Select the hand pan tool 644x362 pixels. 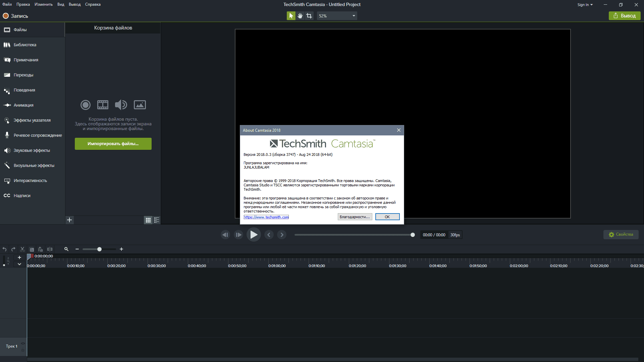pyautogui.click(x=300, y=16)
